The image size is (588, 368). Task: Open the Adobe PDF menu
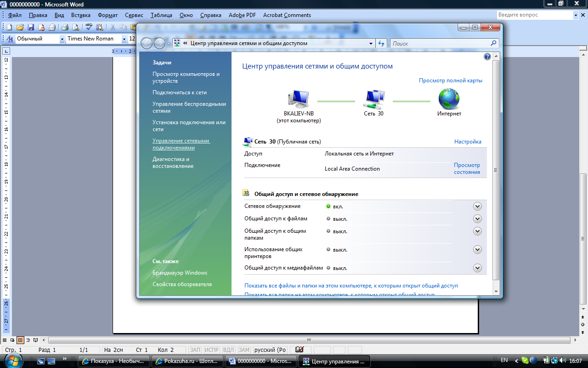tap(242, 15)
